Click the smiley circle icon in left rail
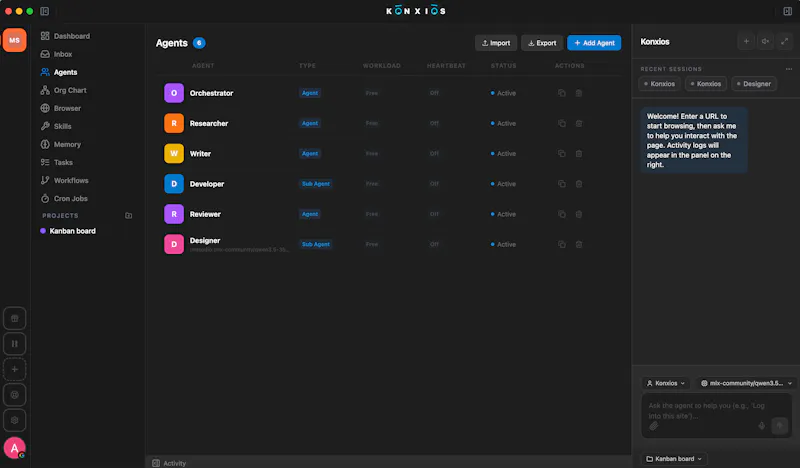This screenshot has height=468, width=800. (15, 395)
